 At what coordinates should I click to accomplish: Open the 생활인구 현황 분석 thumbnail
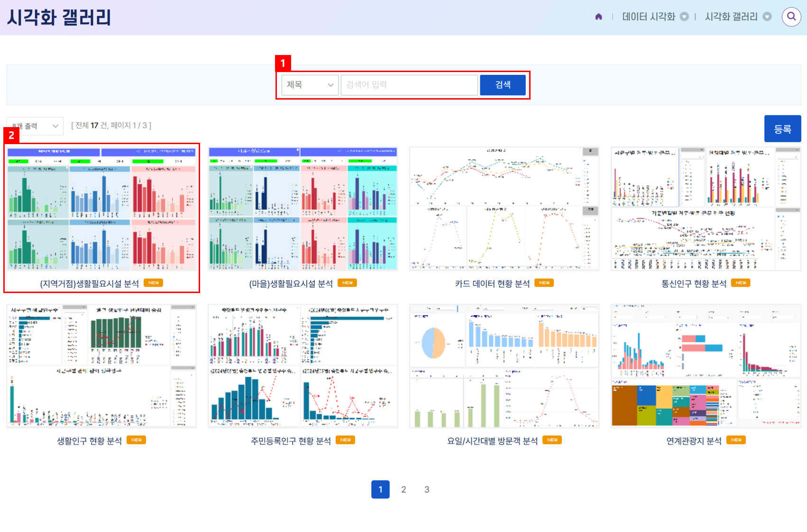(x=101, y=366)
